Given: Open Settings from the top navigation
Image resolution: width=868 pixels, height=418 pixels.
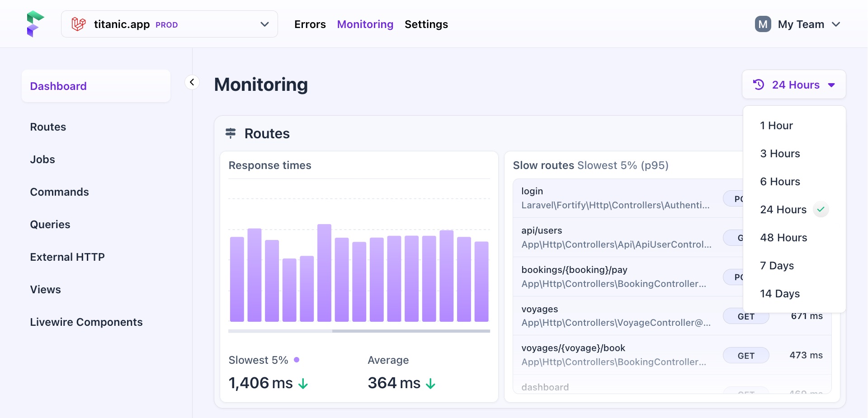Looking at the screenshot, I should 426,24.
